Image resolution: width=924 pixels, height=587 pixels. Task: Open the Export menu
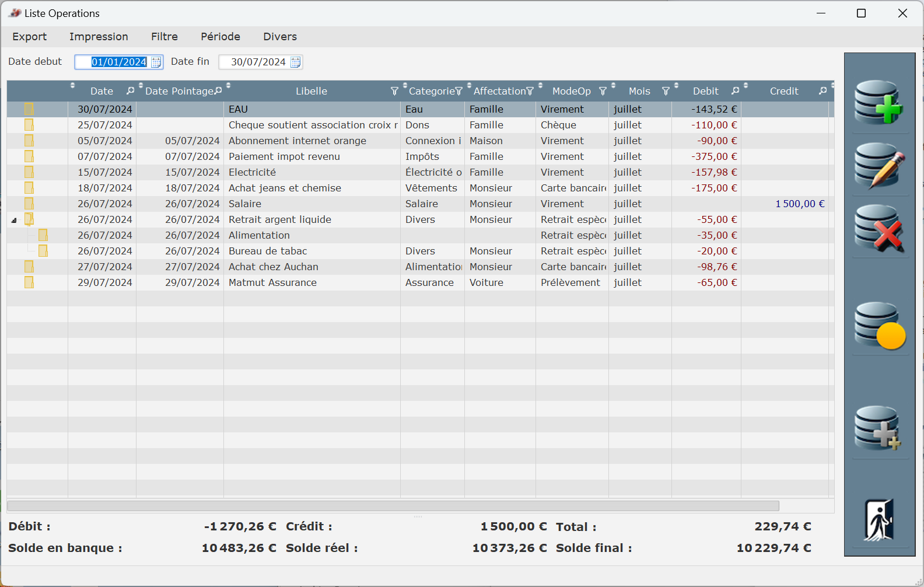click(x=30, y=37)
